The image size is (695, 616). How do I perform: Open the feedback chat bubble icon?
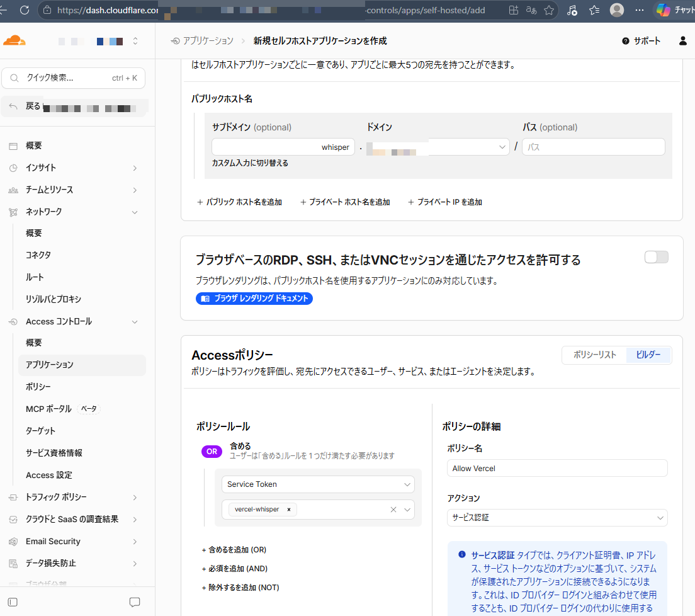tap(135, 602)
